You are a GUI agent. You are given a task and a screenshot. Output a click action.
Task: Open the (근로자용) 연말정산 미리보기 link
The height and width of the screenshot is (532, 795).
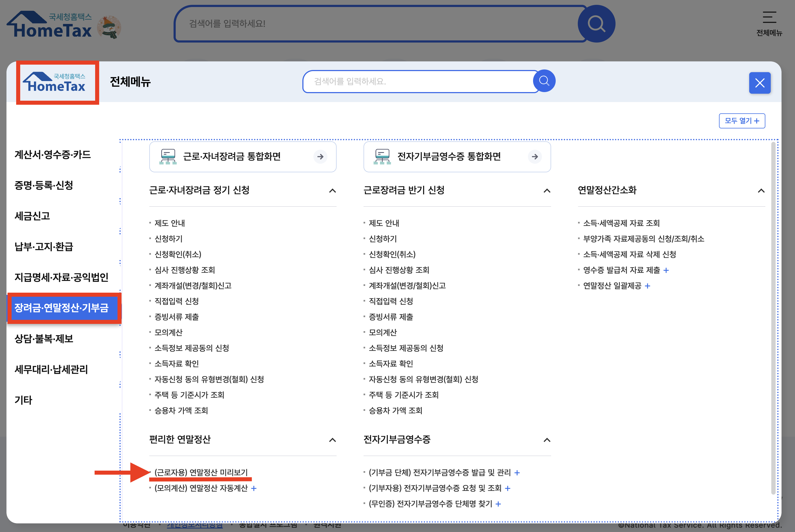click(201, 472)
